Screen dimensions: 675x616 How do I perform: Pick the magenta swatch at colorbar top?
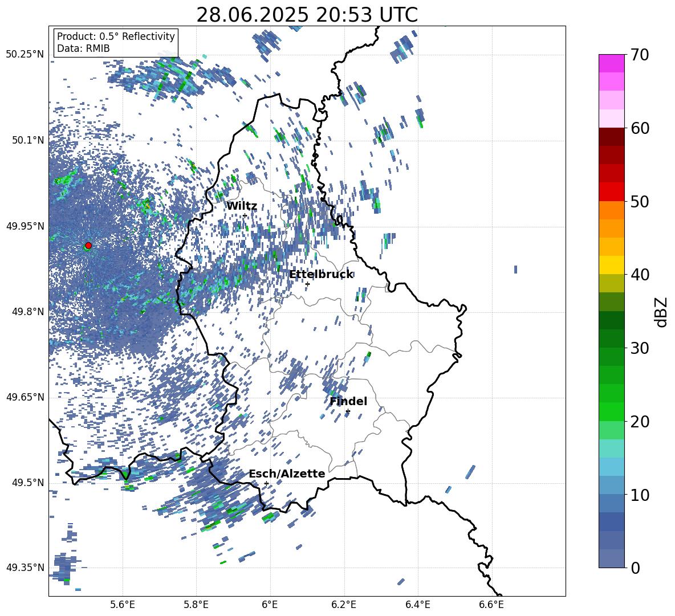click(611, 64)
